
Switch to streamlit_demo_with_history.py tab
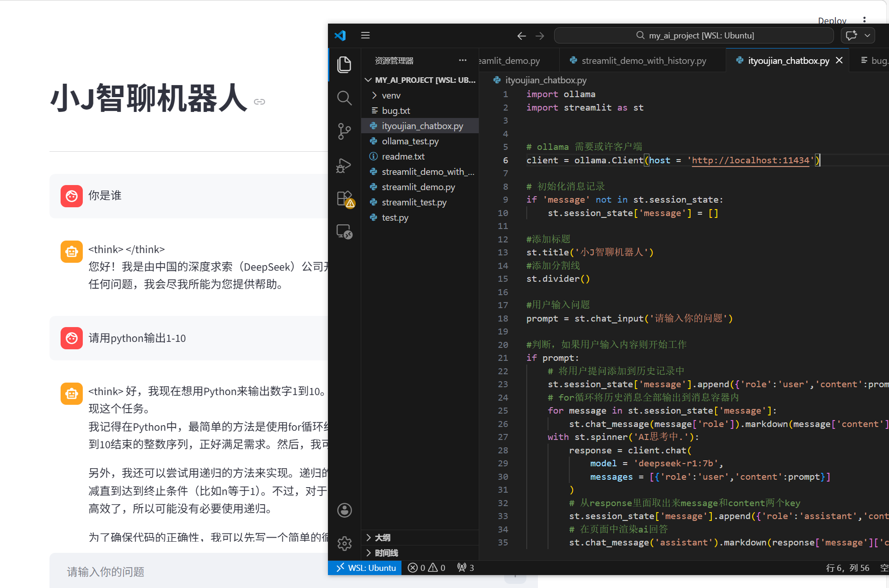click(x=642, y=61)
